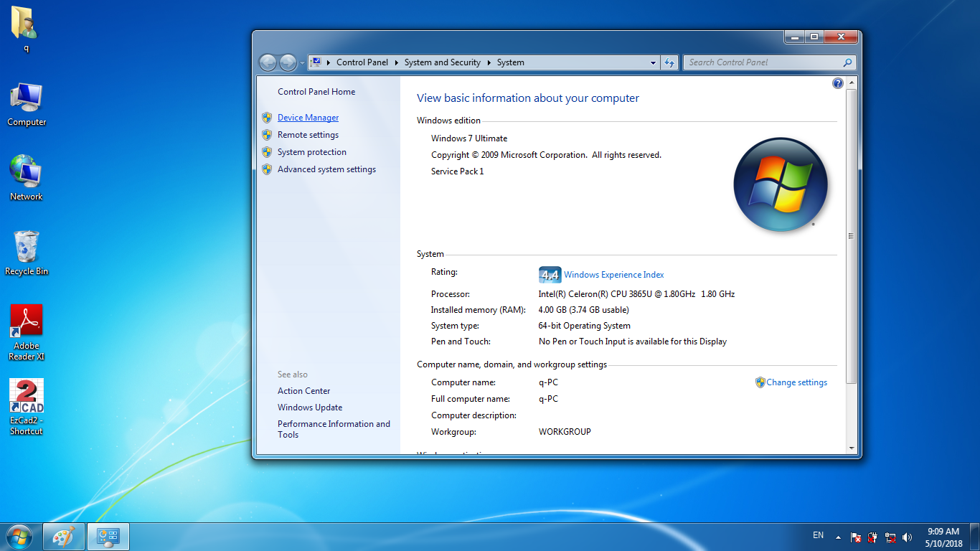Click the Search Control Panel field

click(763, 62)
